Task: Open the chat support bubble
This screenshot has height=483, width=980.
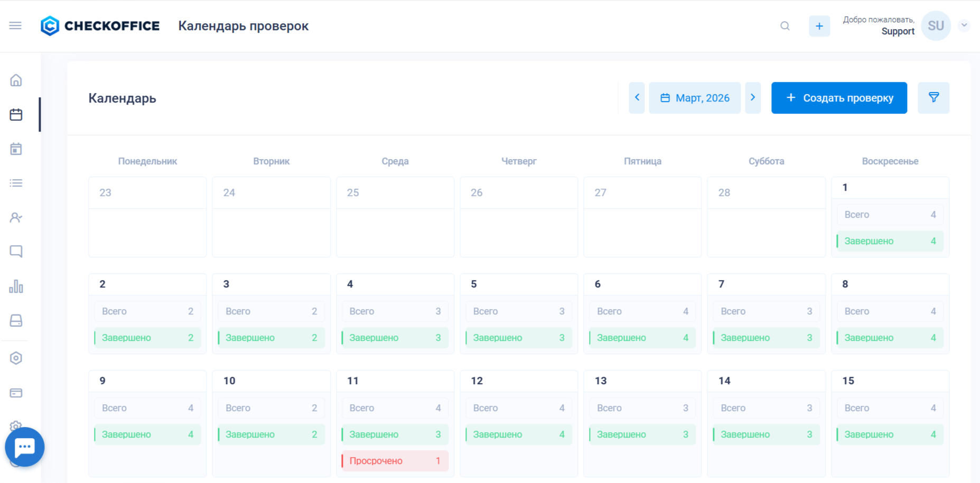Action: pos(25,447)
